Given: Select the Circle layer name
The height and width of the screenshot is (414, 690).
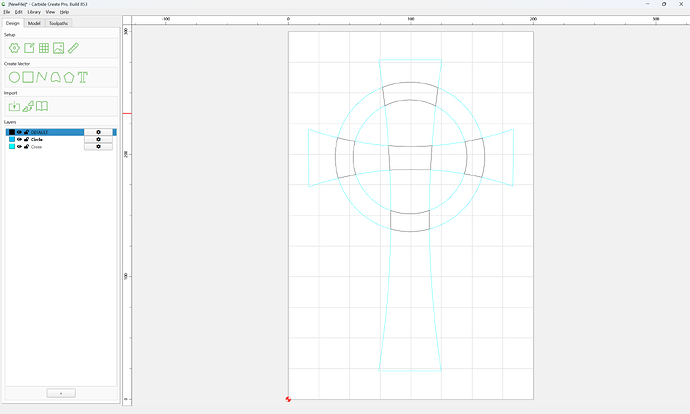Looking at the screenshot, I should point(37,139).
